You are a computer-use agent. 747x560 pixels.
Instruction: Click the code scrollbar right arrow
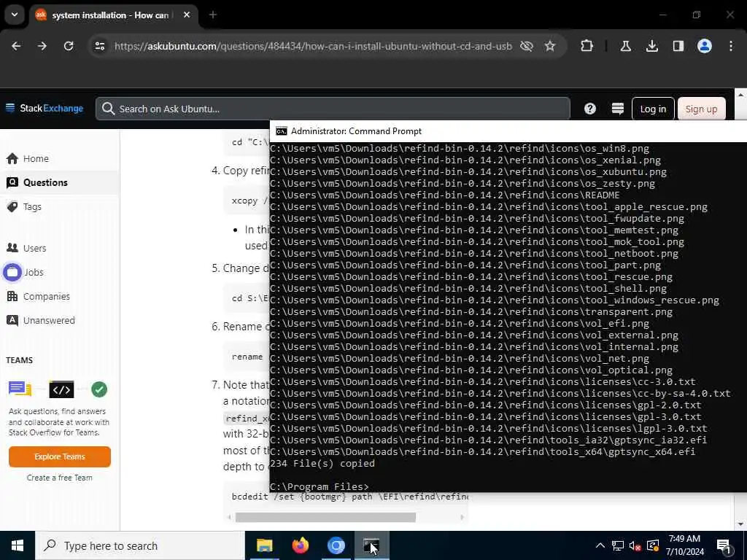(x=462, y=517)
